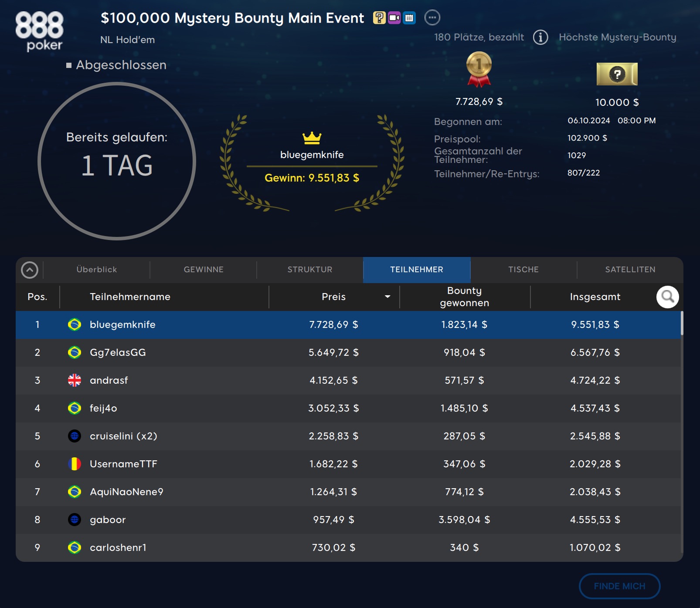Click the golden mystery bounty chest icon
The height and width of the screenshot is (608, 700).
pyautogui.click(x=617, y=74)
